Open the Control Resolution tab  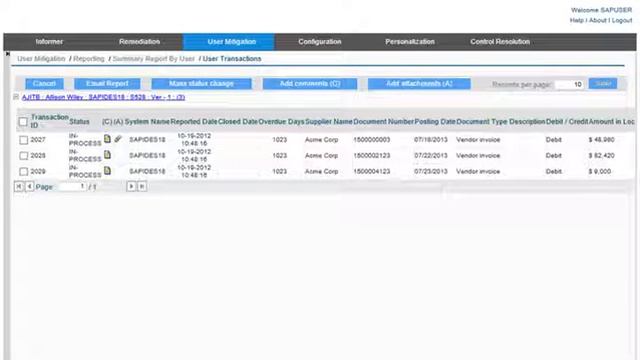(500, 42)
